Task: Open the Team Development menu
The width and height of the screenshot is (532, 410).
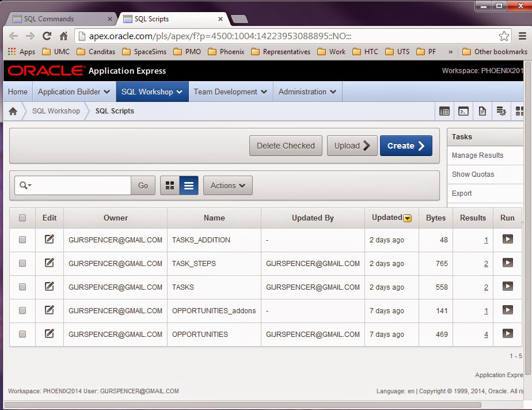Action: (230, 91)
